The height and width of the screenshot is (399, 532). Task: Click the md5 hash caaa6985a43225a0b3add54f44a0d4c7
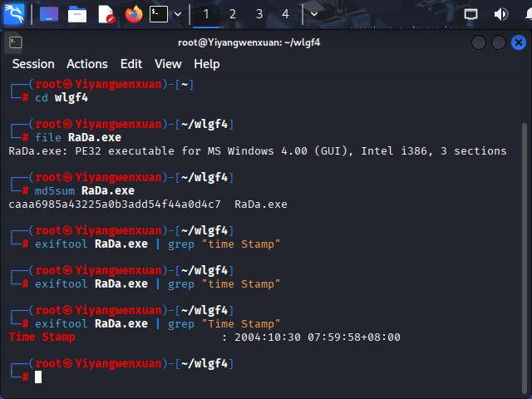click(x=115, y=204)
